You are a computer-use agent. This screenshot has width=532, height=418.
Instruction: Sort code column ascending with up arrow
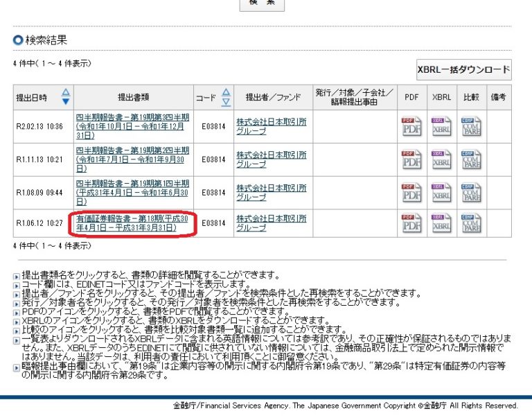click(x=226, y=92)
